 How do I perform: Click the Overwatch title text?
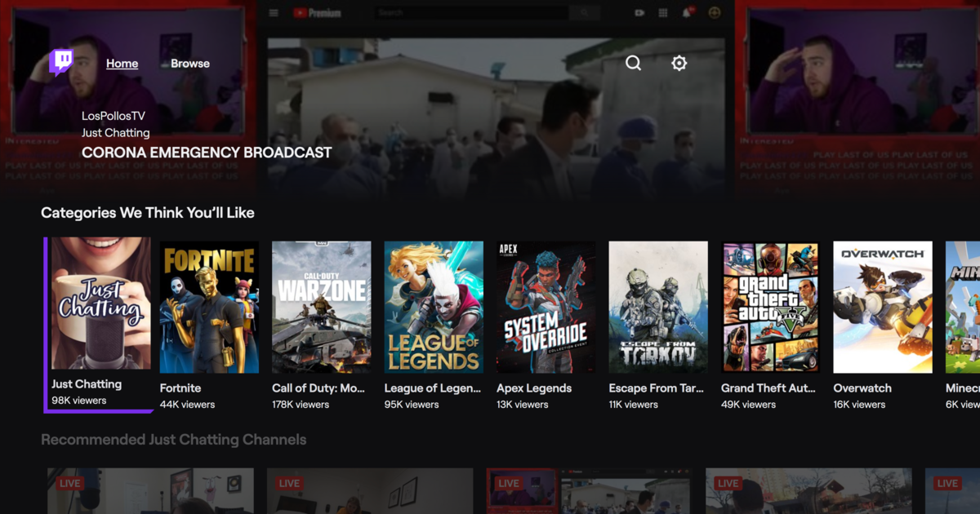point(862,388)
